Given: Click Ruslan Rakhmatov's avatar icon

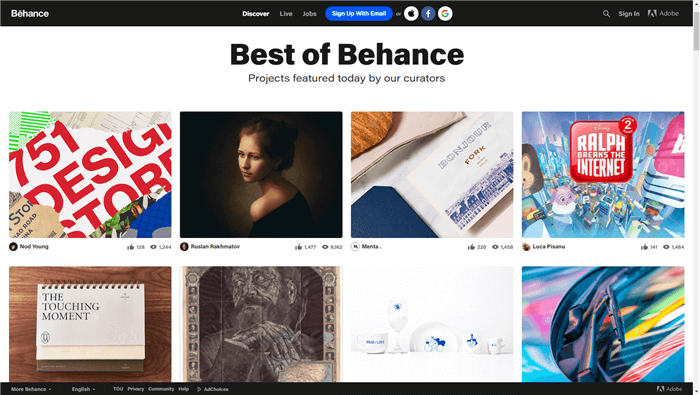Looking at the screenshot, I should click(x=184, y=247).
